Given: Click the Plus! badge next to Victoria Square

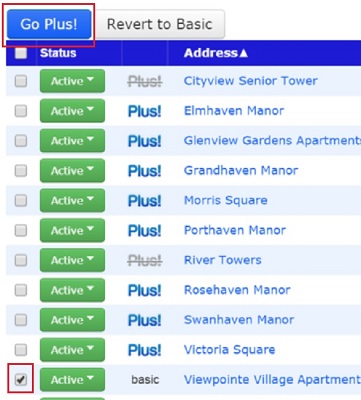Looking at the screenshot, I should [145, 350].
